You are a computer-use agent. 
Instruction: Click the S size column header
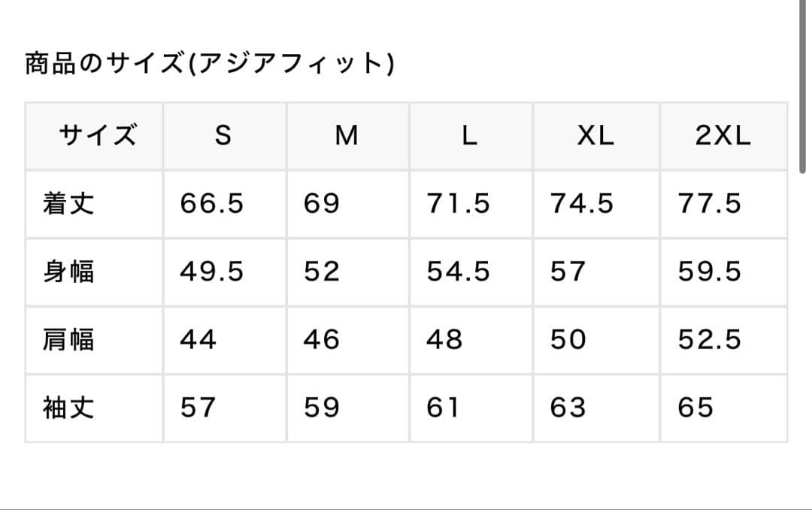223,136
